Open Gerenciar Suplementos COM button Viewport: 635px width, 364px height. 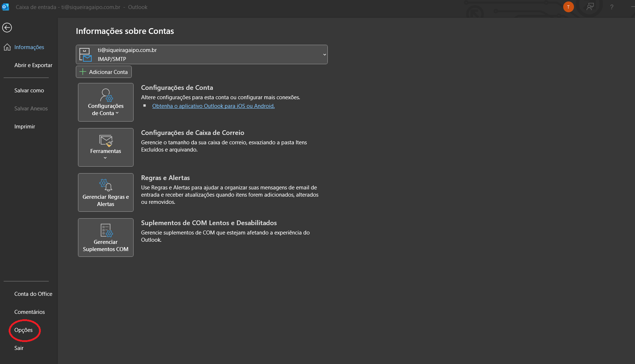tap(106, 237)
